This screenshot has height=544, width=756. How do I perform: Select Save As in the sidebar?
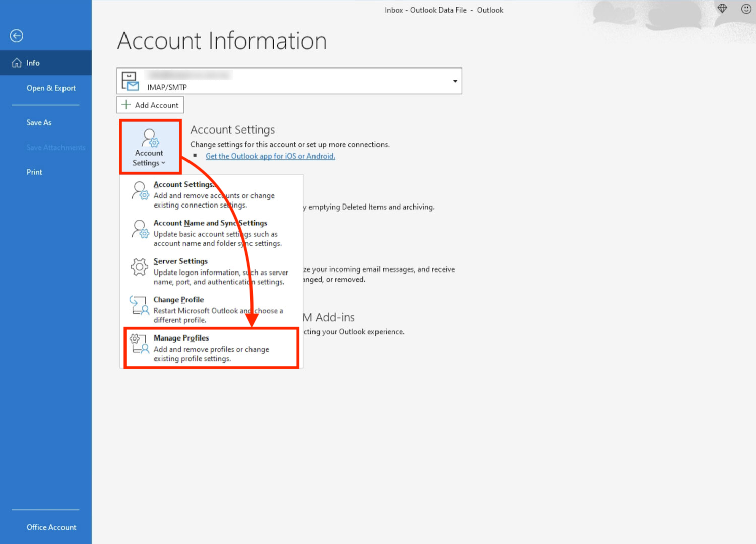[39, 122]
